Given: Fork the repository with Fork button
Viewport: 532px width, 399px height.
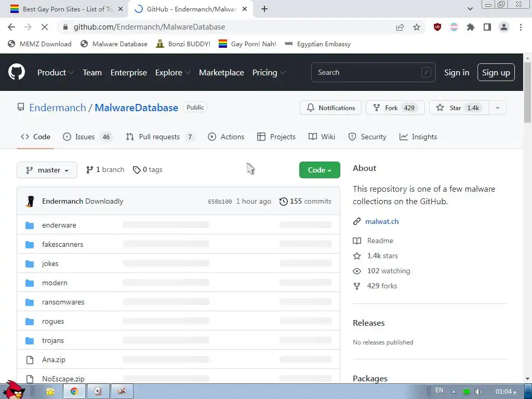Looking at the screenshot, I should pyautogui.click(x=395, y=108).
